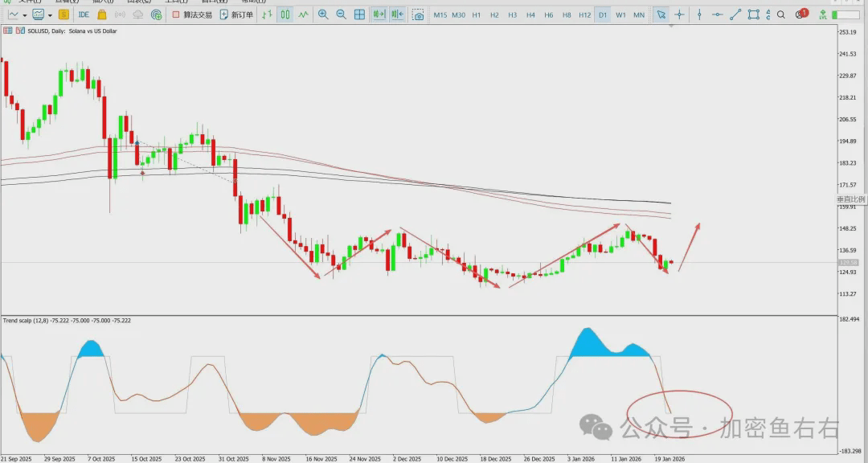Screen dimensions: 868x463
Task: Toggle chart auto scroll to end
Action: pos(379,14)
